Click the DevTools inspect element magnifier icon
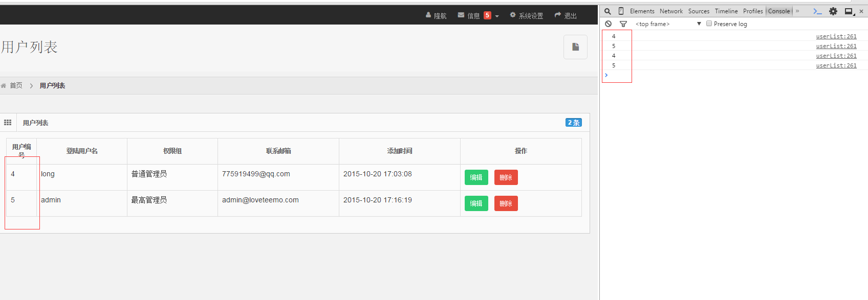Image resolution: width=868 pixels, height=300 pixels. (607, 11)
